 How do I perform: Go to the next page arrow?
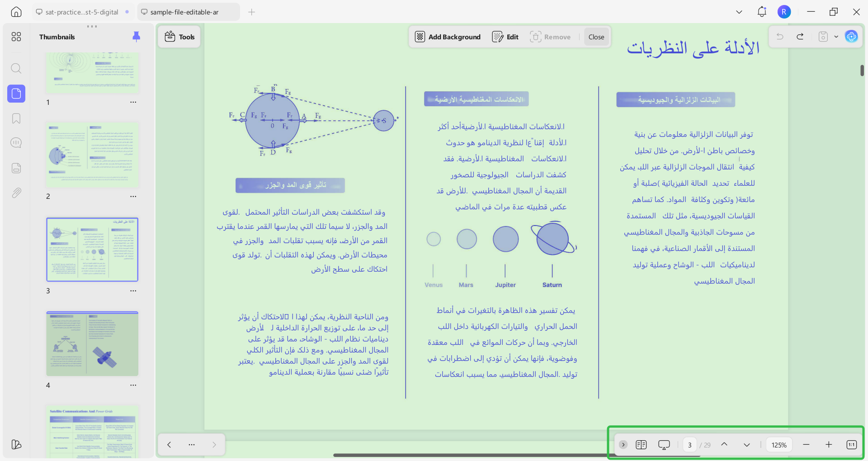(747, 445)
